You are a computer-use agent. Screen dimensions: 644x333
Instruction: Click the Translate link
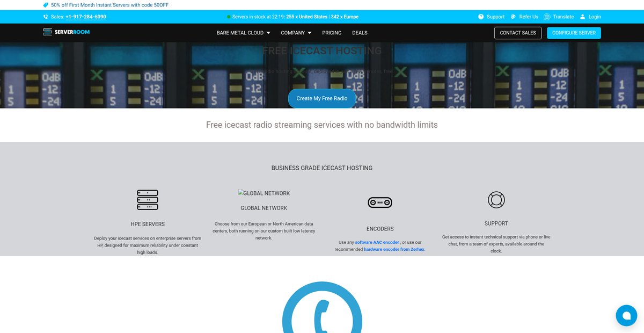pyautogui.click(x=563, y=17)
